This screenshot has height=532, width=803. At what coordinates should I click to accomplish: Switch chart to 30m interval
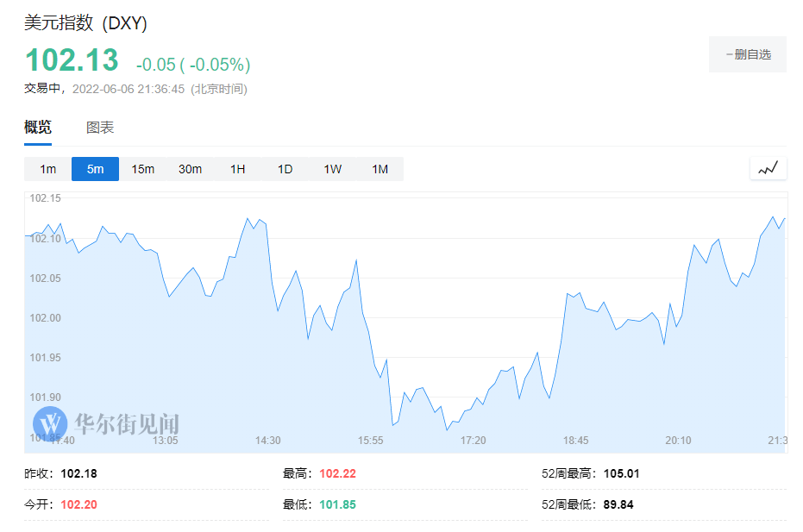190,169
